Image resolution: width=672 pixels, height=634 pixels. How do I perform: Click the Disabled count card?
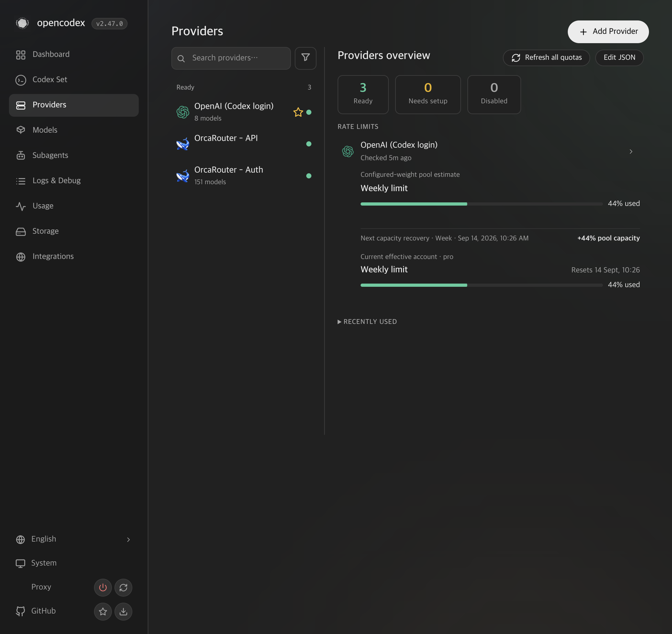pyautogui.click(x=494, y=95)
